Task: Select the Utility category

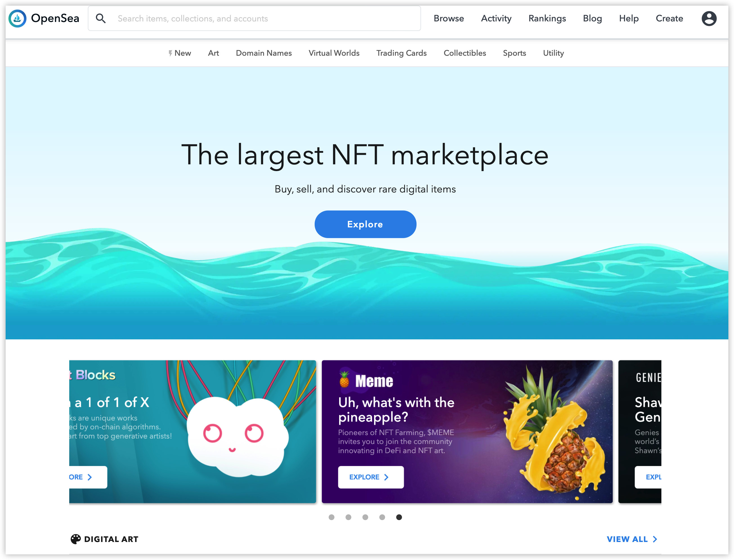Action: click(x=553, y=53)
